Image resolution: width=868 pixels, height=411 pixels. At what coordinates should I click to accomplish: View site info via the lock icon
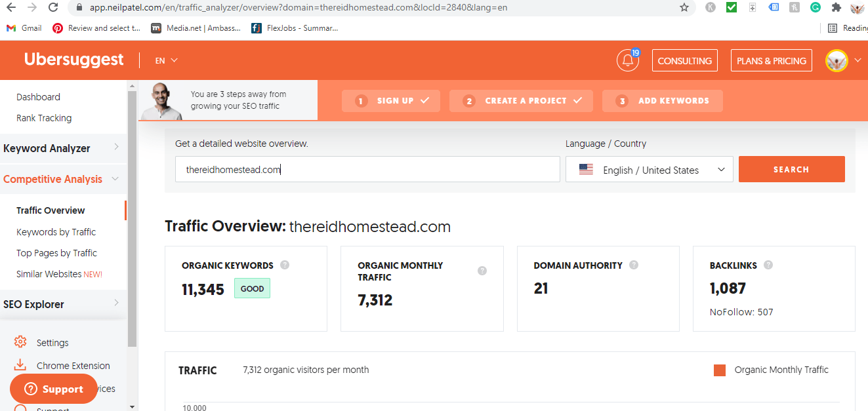pos(79,8)
